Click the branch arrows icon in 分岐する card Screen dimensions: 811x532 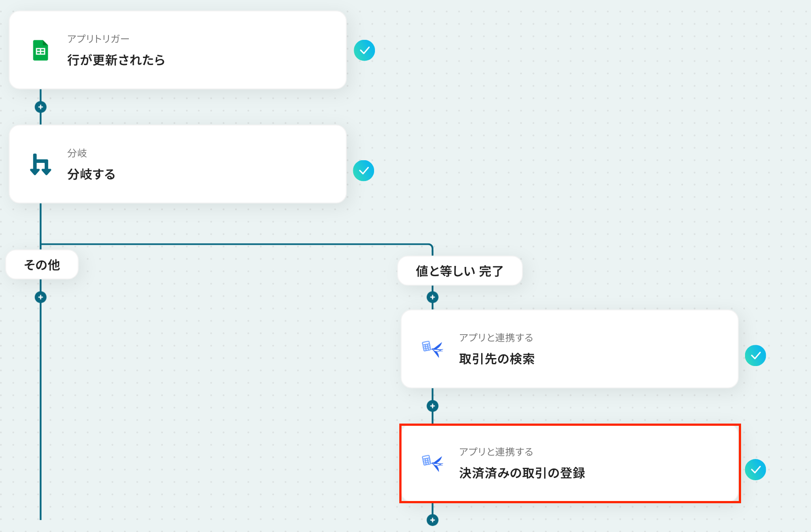point(40,165)
